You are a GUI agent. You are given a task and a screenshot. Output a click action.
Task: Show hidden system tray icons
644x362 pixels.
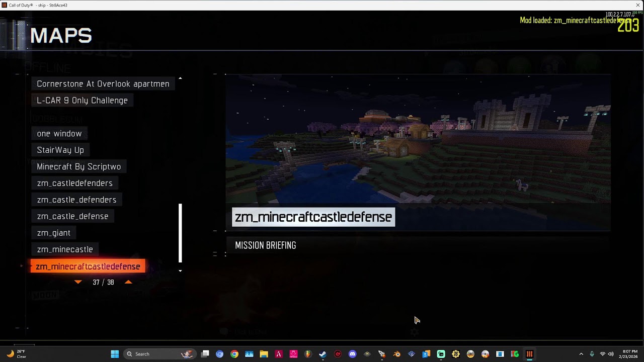pyautogui.click(x=581, y=354)
